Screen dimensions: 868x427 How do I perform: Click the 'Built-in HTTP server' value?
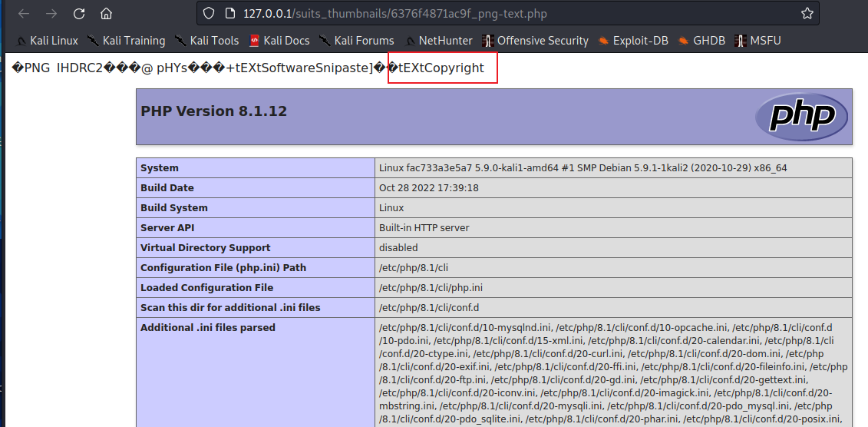pyautogui.click(x=424, y=227)
